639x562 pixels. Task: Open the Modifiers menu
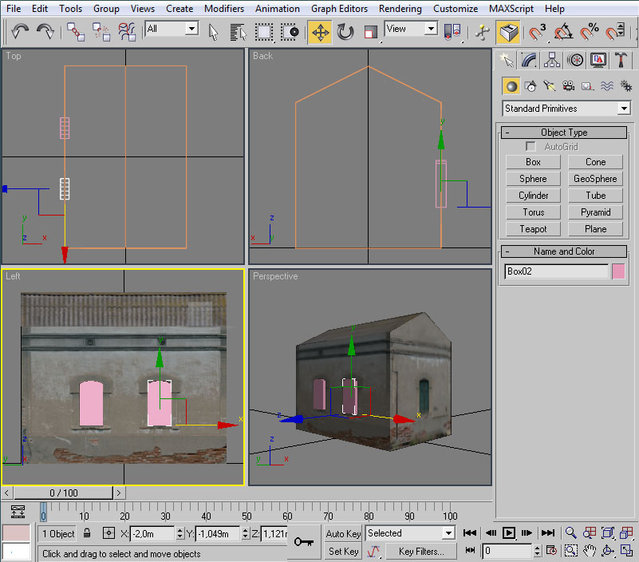[x=224, y=8]
